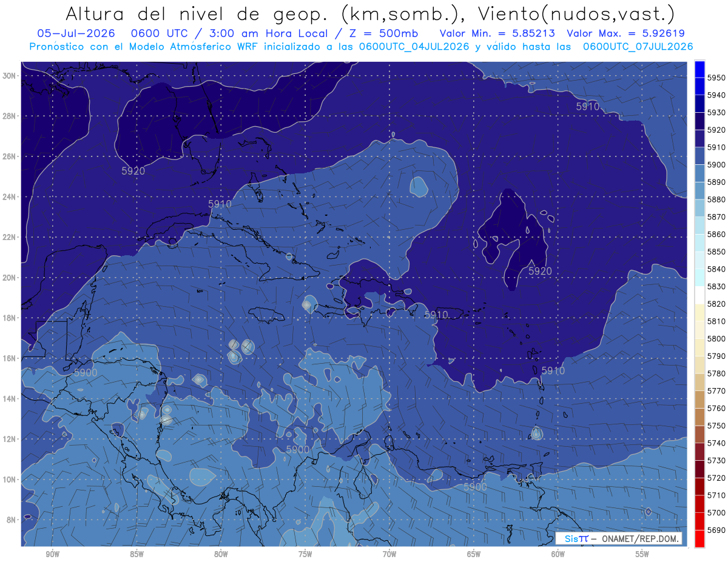The height and width of the screenshot is (562, 728).
Task: Click the 10N latitude axis label
Action: [9, 479]
